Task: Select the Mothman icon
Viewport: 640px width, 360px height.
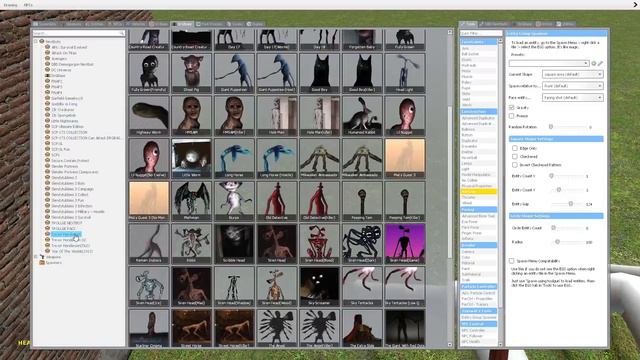Action: 191,201
